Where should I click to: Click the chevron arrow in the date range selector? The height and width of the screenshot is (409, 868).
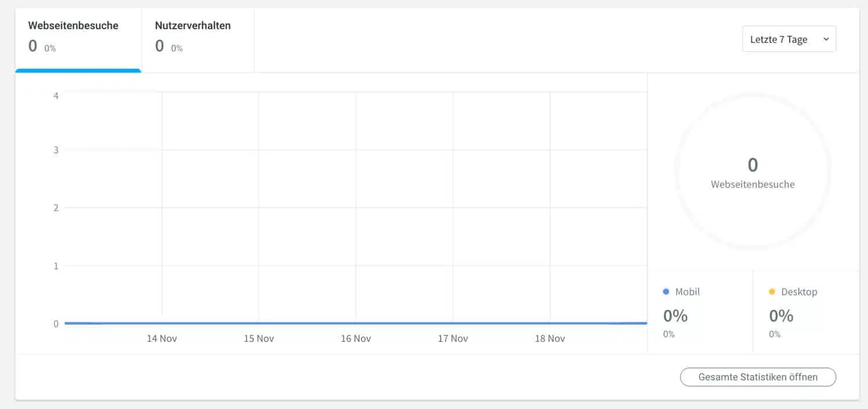coord(826,39)
